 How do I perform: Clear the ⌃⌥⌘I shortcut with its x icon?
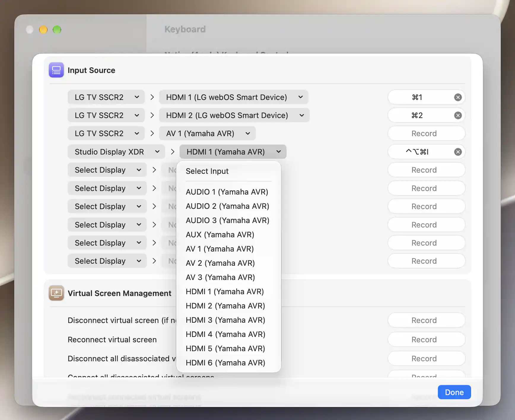pyautogui.click(x=458, y=152)
